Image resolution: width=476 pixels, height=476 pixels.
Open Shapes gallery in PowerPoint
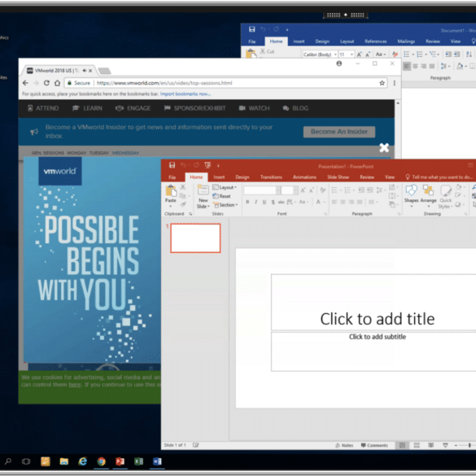tap(411, 195)
